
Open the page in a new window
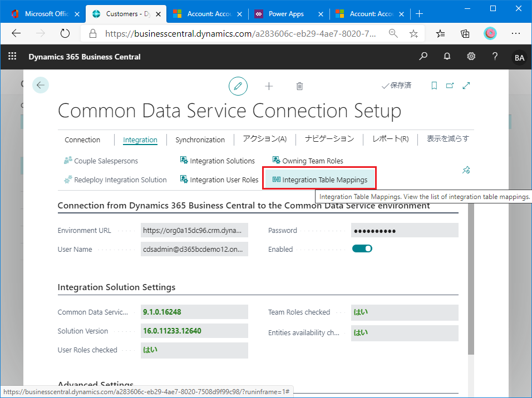[x=450, y=86]
